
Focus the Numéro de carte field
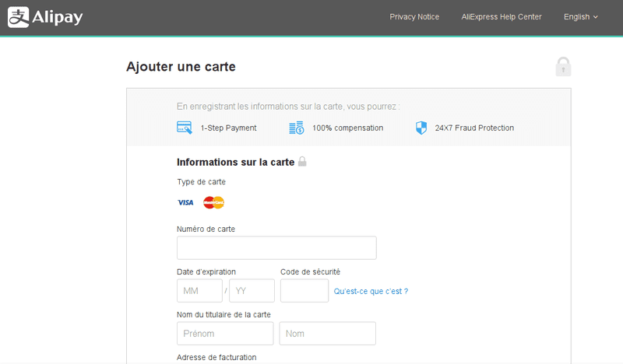276,248
